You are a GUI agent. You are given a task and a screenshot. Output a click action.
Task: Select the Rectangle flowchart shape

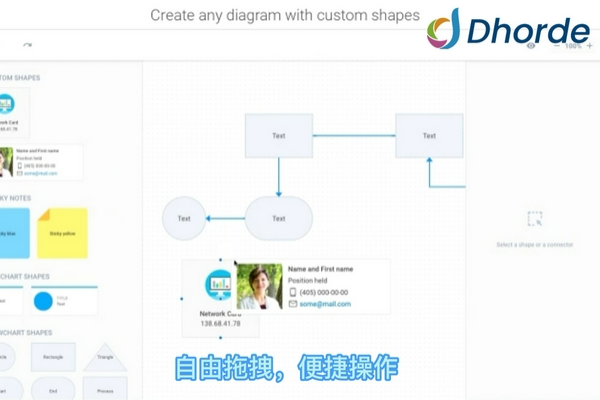53,355
